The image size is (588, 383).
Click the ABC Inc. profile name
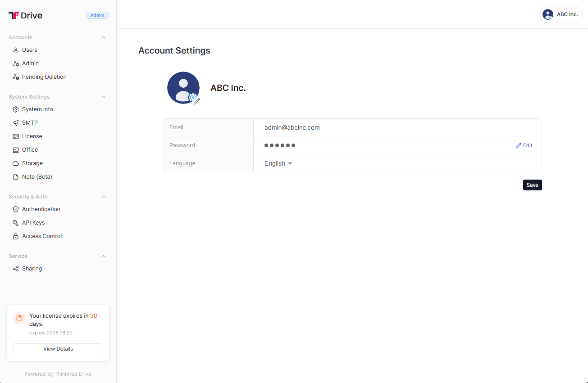pos(228,88)
